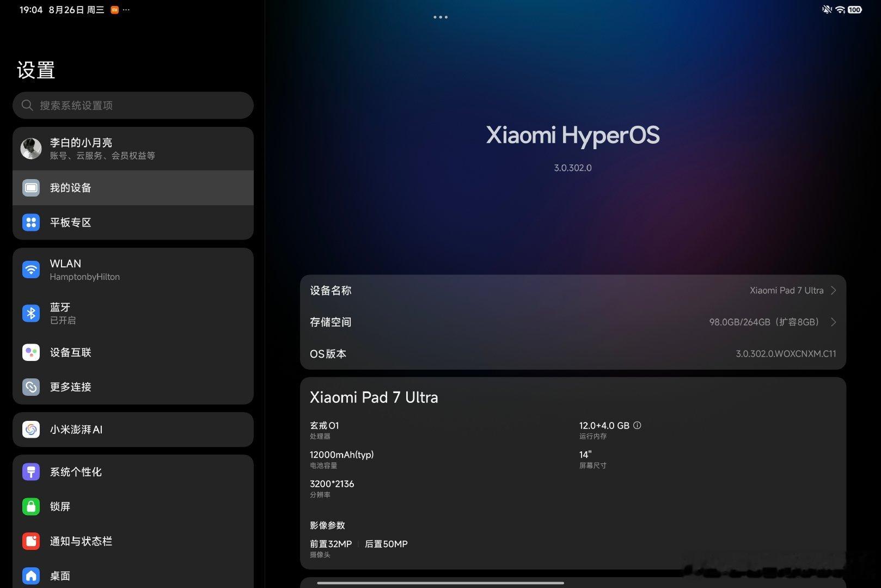The width and height of the screenshot is (881, 588).
Task: Tap the 存储空间 label
Action: [x=331, y=322]
